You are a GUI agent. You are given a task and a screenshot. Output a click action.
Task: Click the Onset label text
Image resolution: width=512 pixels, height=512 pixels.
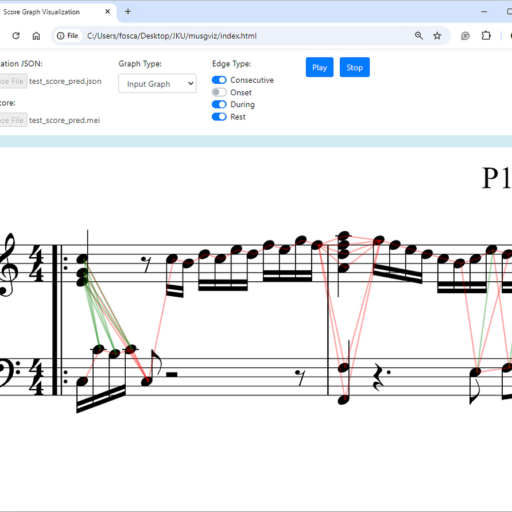241,92
